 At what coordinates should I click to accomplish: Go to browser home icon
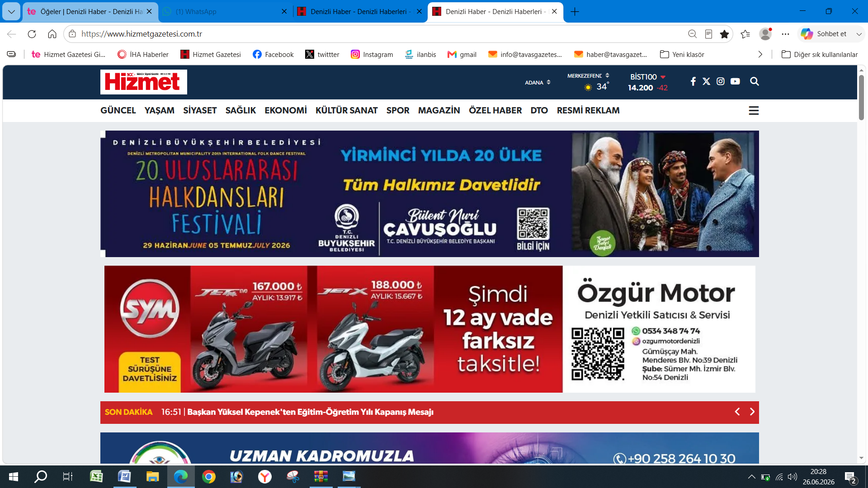[52, 34]
